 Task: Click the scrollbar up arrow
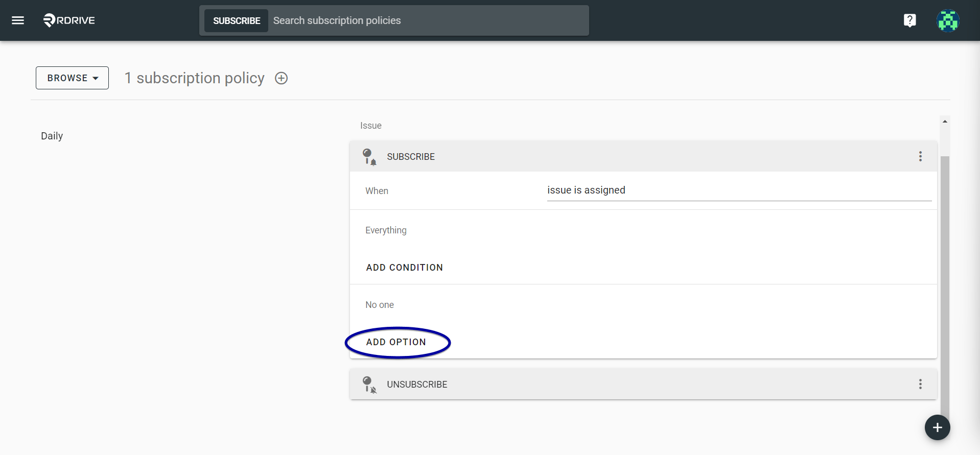945,122
